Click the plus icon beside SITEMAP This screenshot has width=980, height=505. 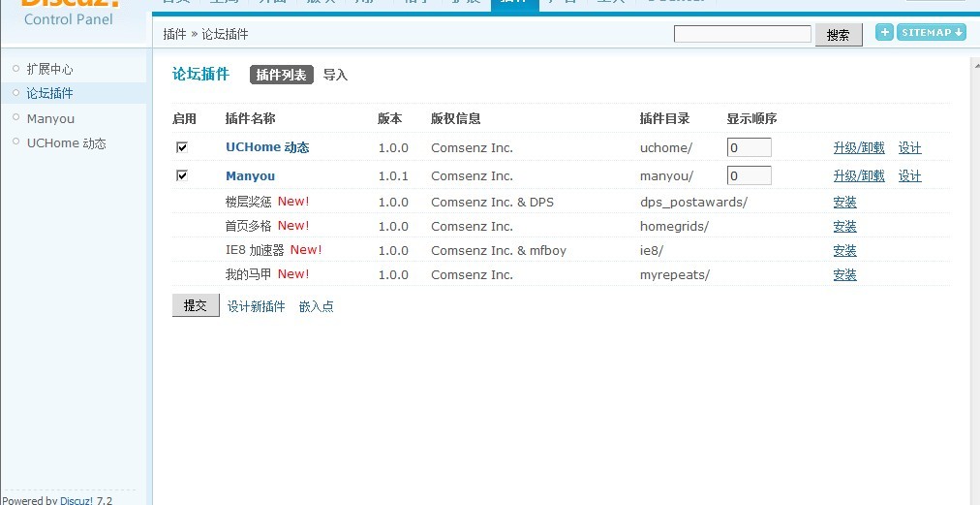[884, 33]
